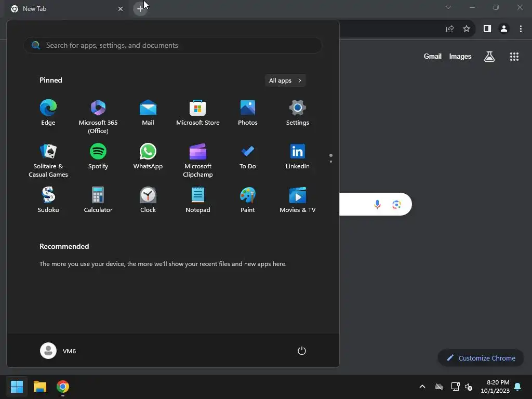Viewport: 532px width, 399px height.
Task: Open Paint
Action: 248,200
